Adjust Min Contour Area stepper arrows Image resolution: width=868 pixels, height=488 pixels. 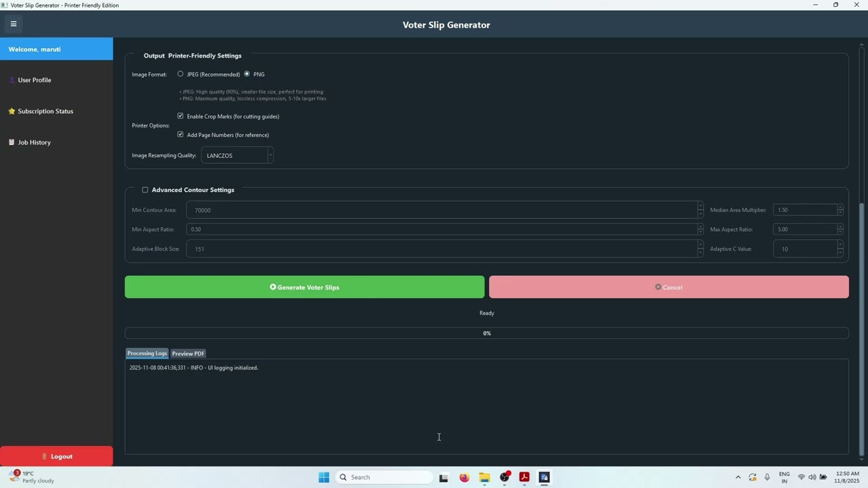[701, 210]
